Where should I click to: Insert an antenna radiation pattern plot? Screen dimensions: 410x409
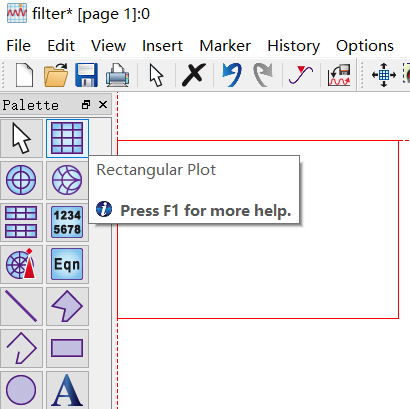[21, 264]
